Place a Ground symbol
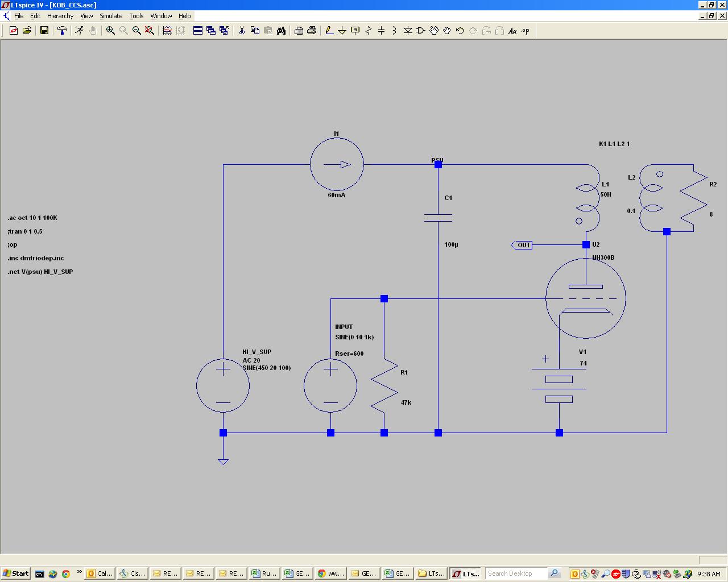 (342, 31)
